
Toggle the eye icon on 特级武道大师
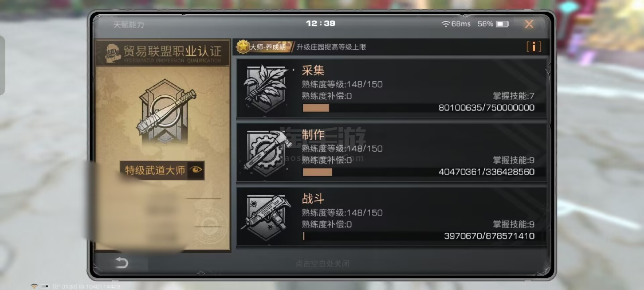196,170
